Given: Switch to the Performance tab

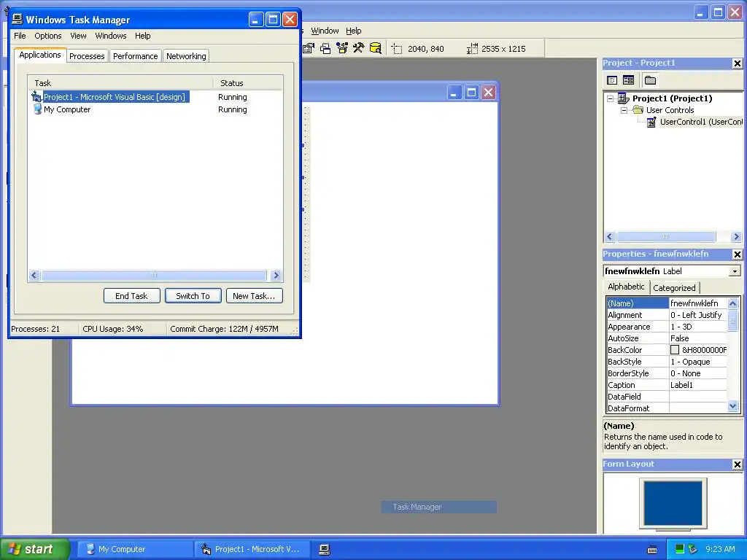Looking at the screenshot, I should 135,56.
